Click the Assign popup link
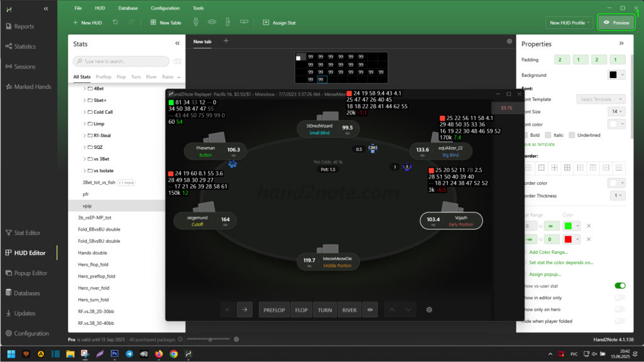Viewport: 644px width, 362px height. (545, 274)
